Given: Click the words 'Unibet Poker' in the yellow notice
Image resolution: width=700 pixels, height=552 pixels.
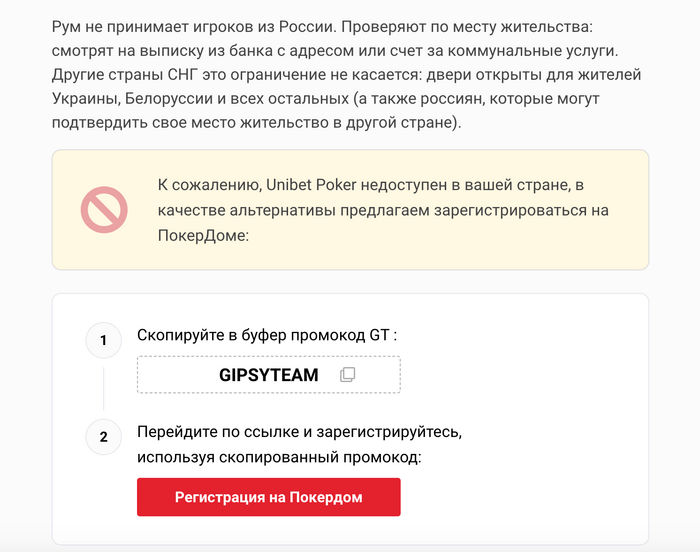Looking at the screenshot, I should click(x=311, y=185).
